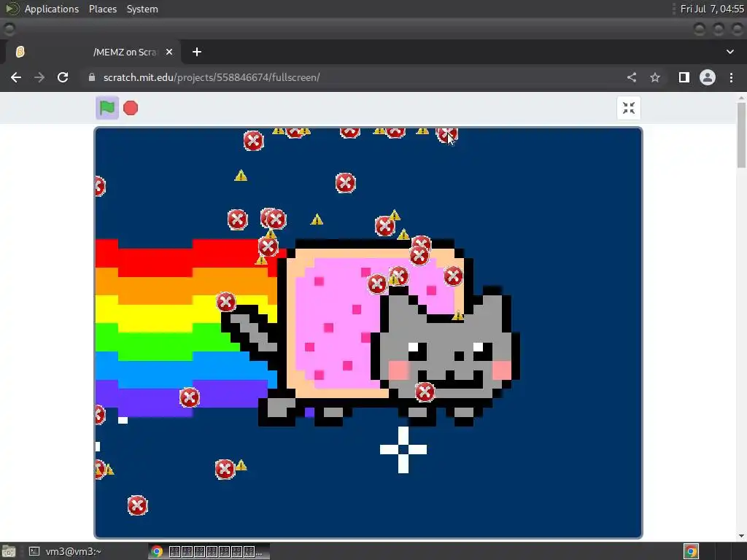Open a new browser tab
747x560 pixels.
click(197, 52)
